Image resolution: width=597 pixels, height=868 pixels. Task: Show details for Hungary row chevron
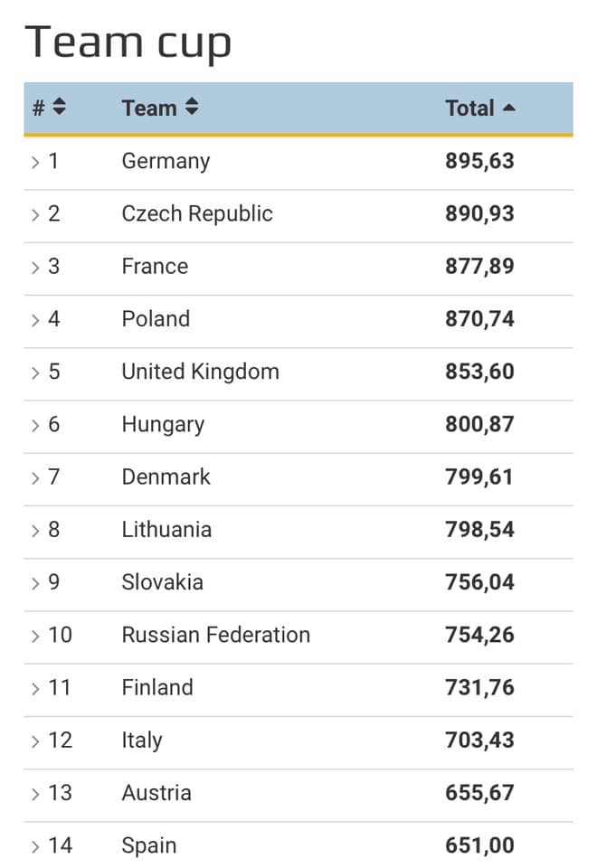pos(35,425)
